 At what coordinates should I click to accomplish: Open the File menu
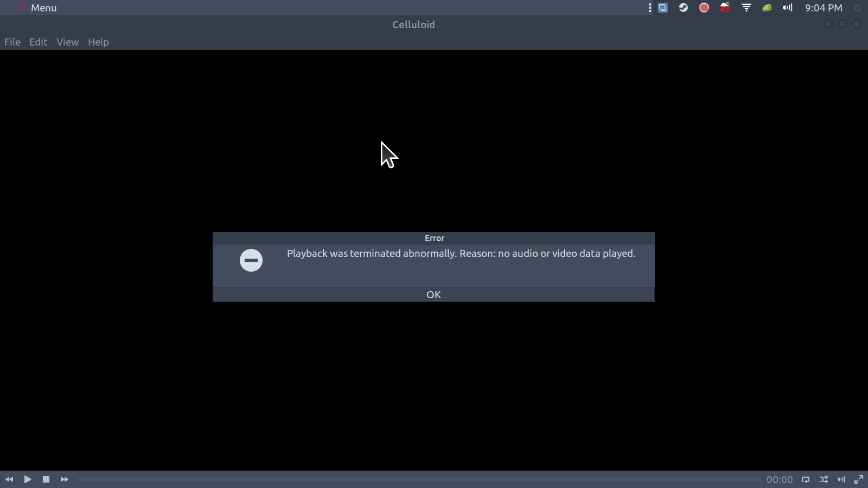[12, 42]
